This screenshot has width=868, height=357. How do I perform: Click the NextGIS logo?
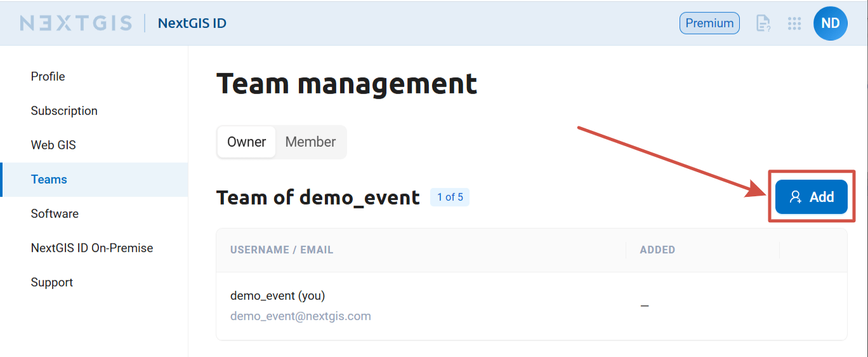coord(76,24)
